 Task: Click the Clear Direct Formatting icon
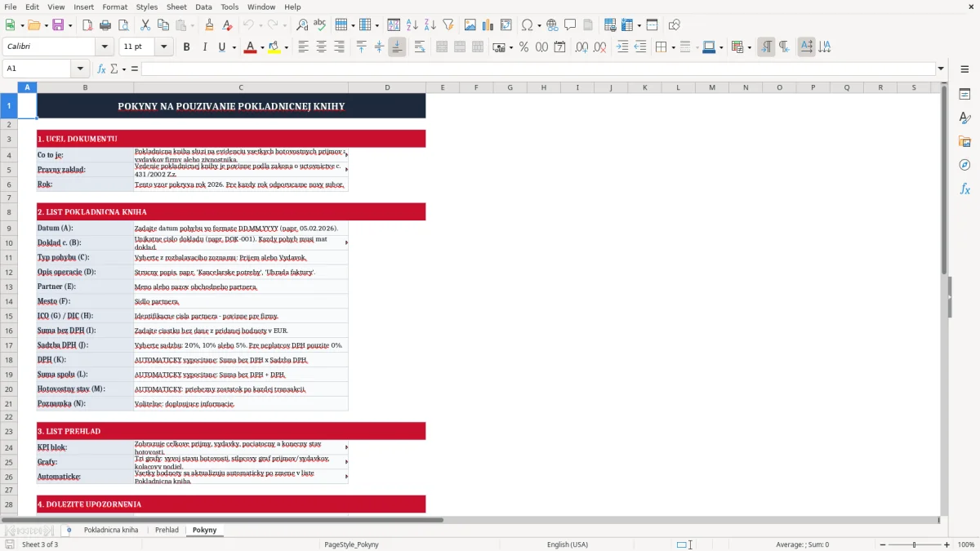click(227, 25)
